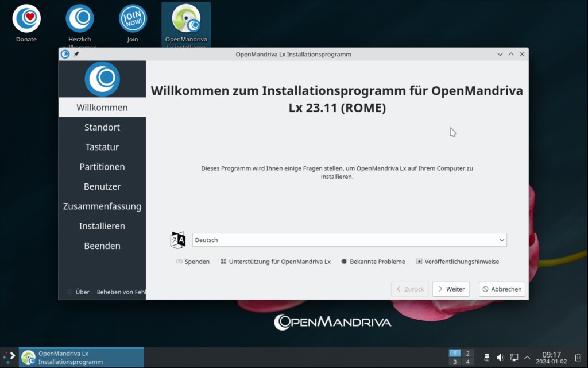
Task: Click the OpenMandriva Lx Installationsprogramm taskbar entry
Action: (82, 358)
